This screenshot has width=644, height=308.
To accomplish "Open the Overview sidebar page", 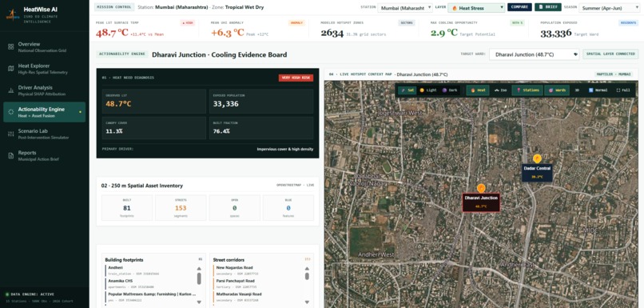I will [x=45, y=47].
